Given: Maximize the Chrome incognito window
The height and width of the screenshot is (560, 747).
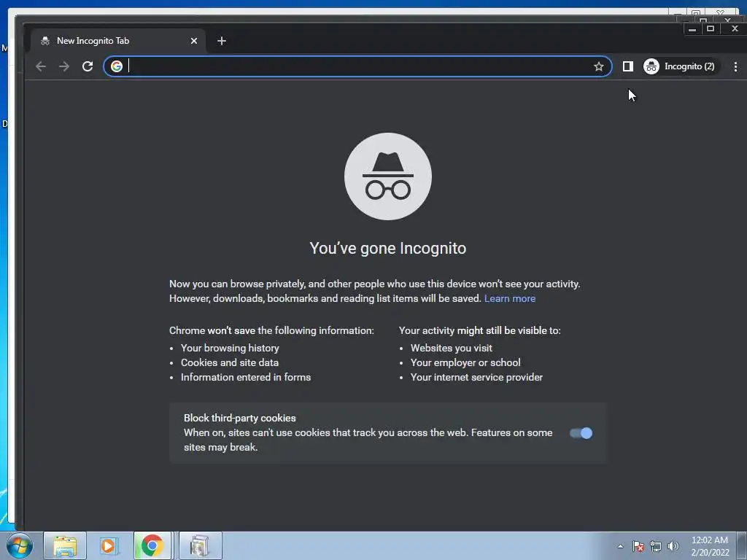Looking at the screenshot, I should pyautogui.click(x=711, y=29).
